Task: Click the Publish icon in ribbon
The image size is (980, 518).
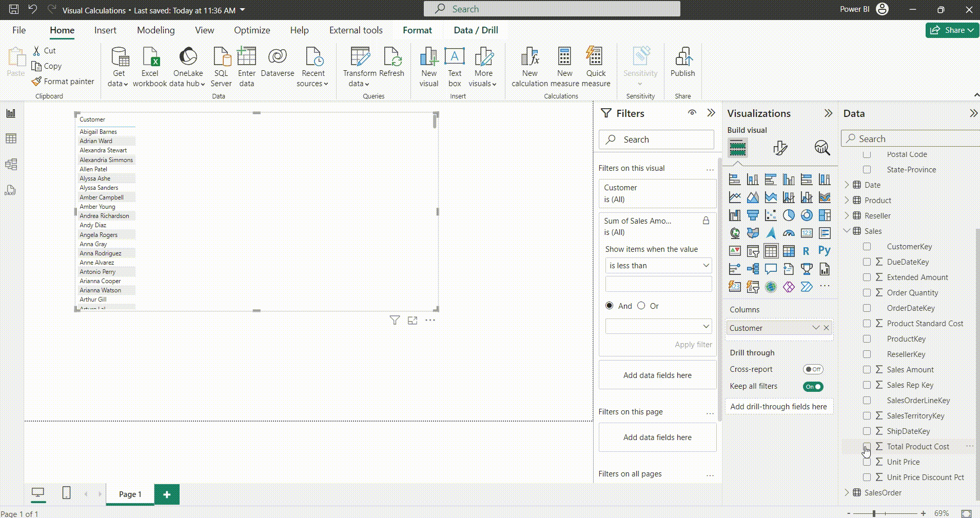Action: pyautogui.click(x=682, y=57)
